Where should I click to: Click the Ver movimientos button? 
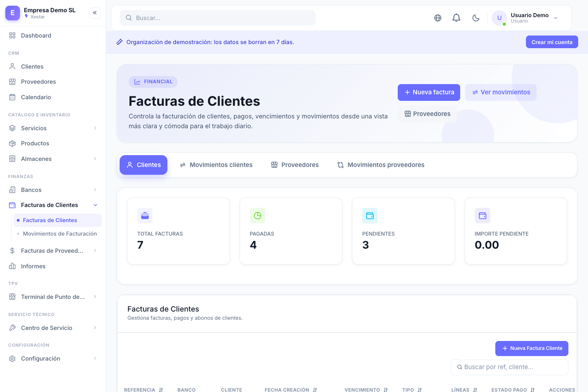tap(501, 92)
